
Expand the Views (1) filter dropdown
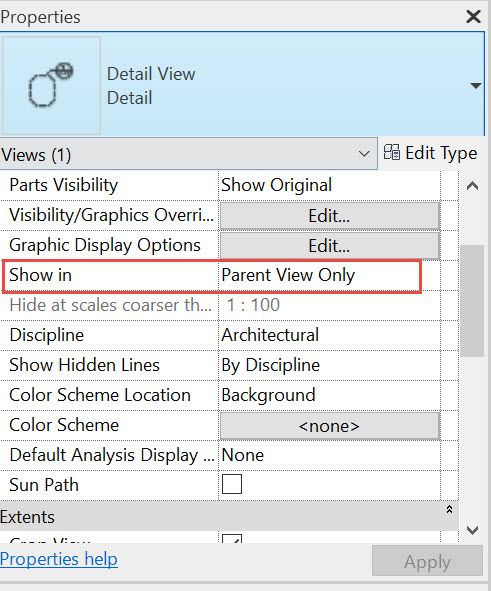click(x=364, y=154)
